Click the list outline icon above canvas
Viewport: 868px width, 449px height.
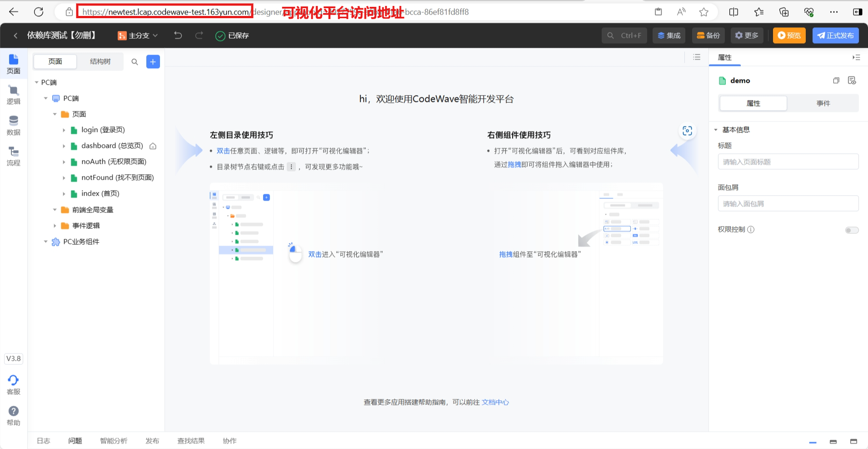(x=697, y=57)
